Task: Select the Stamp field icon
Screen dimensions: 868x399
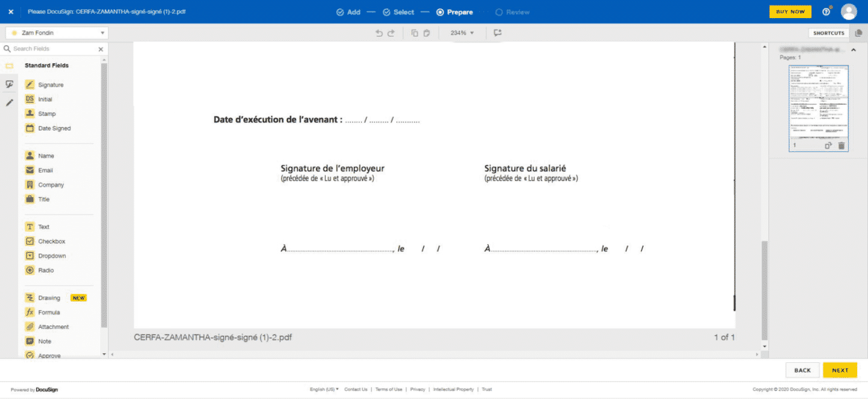Action: (30, 114)
